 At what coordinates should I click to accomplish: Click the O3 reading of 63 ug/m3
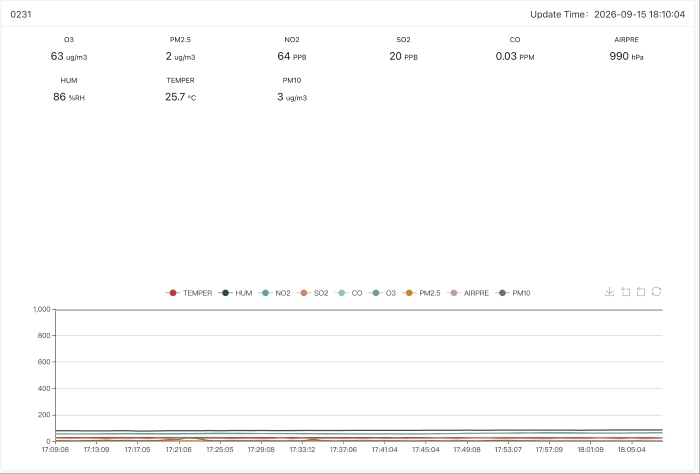[69, 56]
